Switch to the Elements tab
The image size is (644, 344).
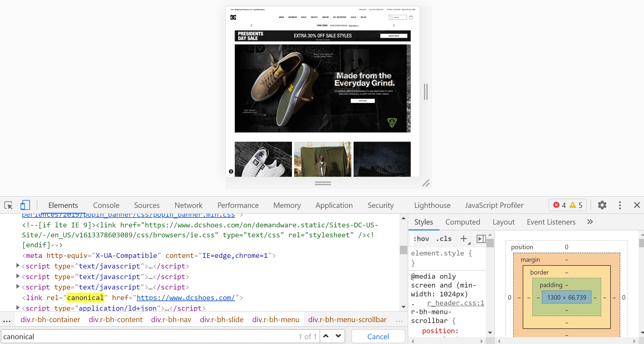(x=63, y=205)
